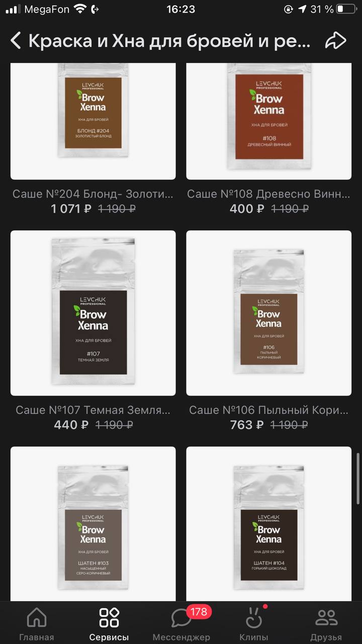Open Блонд #204 sachet product image
The width and height of the screenshot is (362, 644).
(x=93, y=121)
